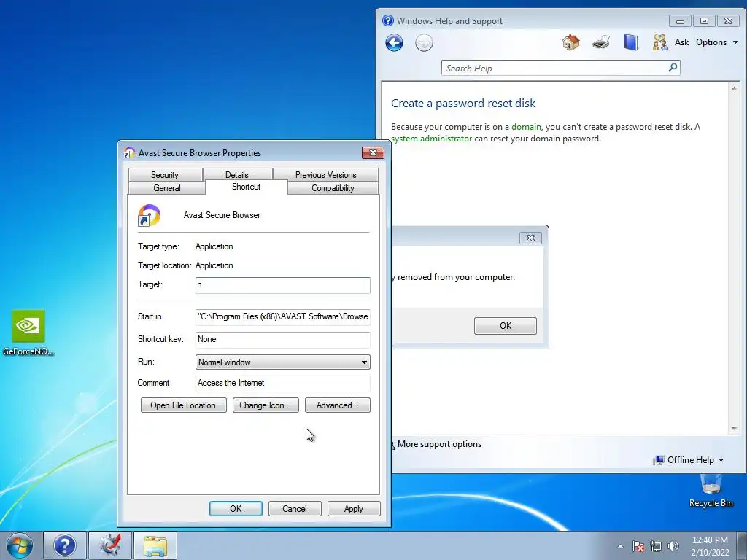Open the Action Center flag icon
747x560 pixels.
[638, 546]
